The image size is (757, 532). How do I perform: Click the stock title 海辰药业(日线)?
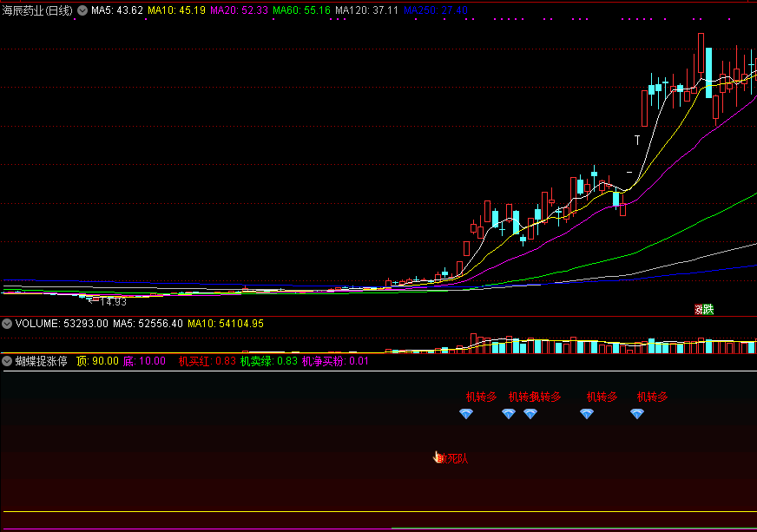[x=37, y=10]
